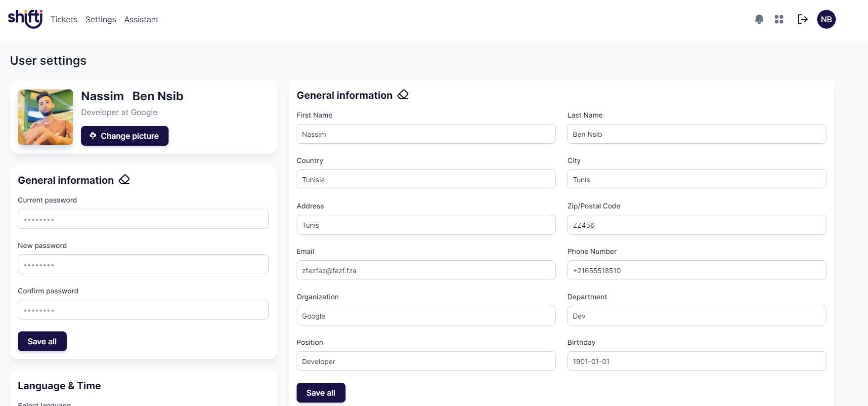Click the Last Name field with Ben Nsib

coord(697,134)
